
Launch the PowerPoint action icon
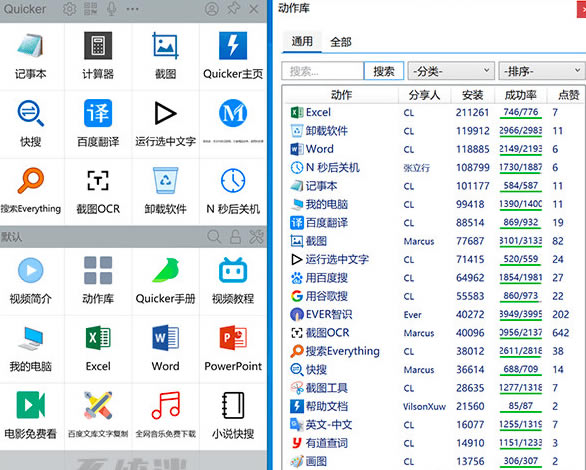[233, 338]
